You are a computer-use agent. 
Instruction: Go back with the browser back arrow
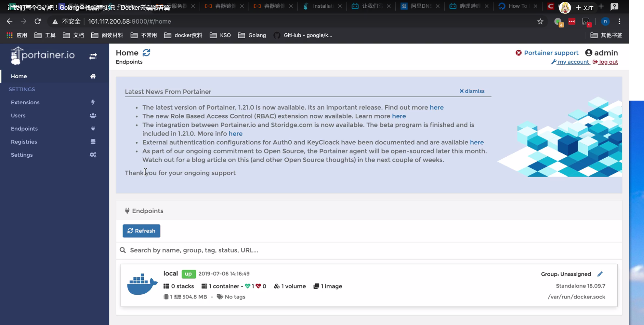pos(10,21)
